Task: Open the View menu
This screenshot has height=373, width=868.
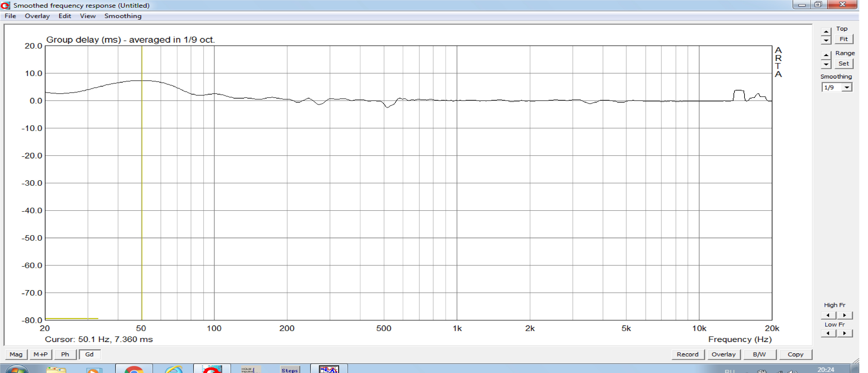Action: tap(88, 16)
